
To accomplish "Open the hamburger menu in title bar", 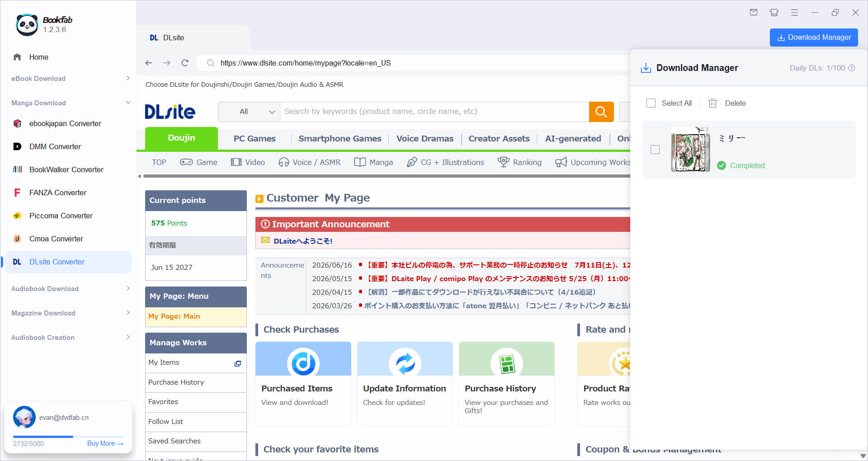I will point(794,13).
